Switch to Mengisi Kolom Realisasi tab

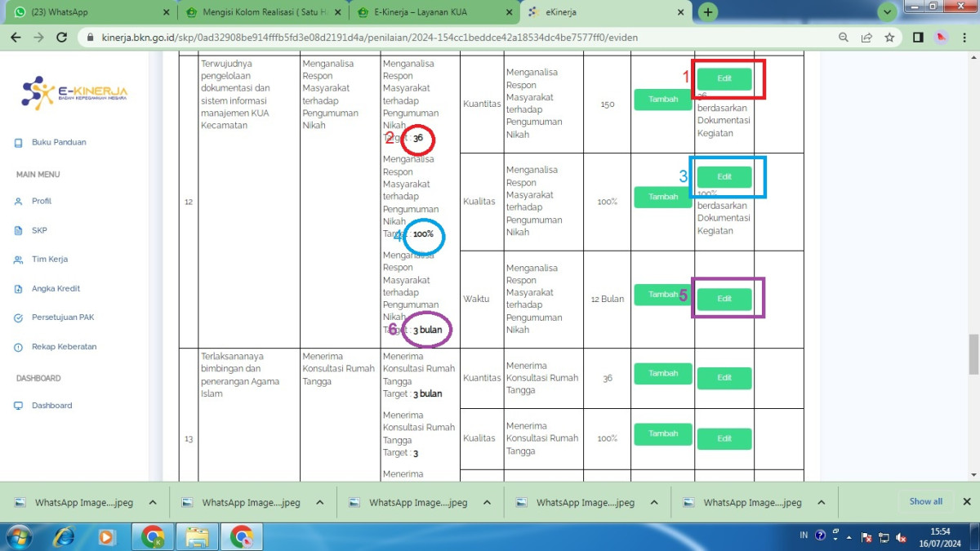263,12
